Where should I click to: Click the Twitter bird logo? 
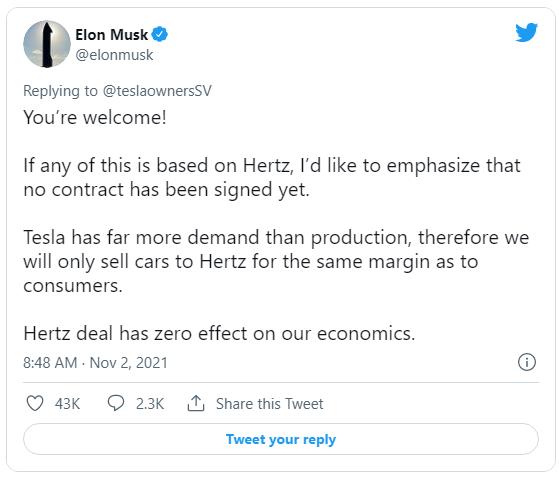click(526, 32)
